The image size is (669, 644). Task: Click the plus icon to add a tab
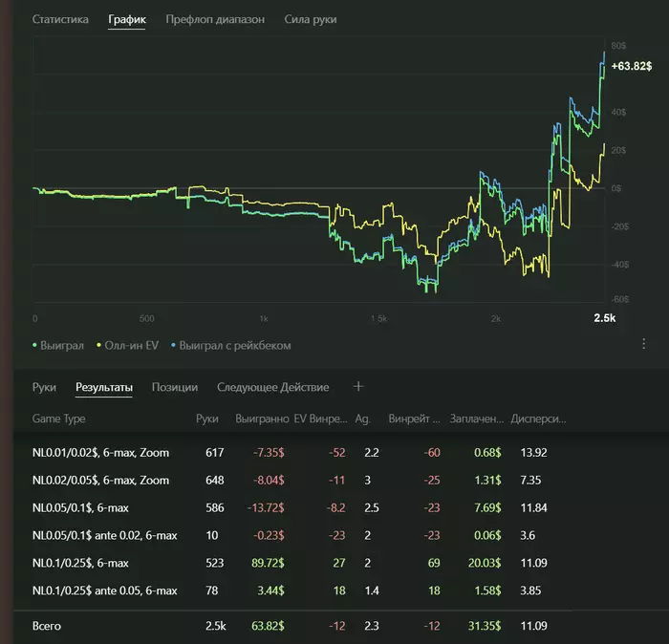358,387
